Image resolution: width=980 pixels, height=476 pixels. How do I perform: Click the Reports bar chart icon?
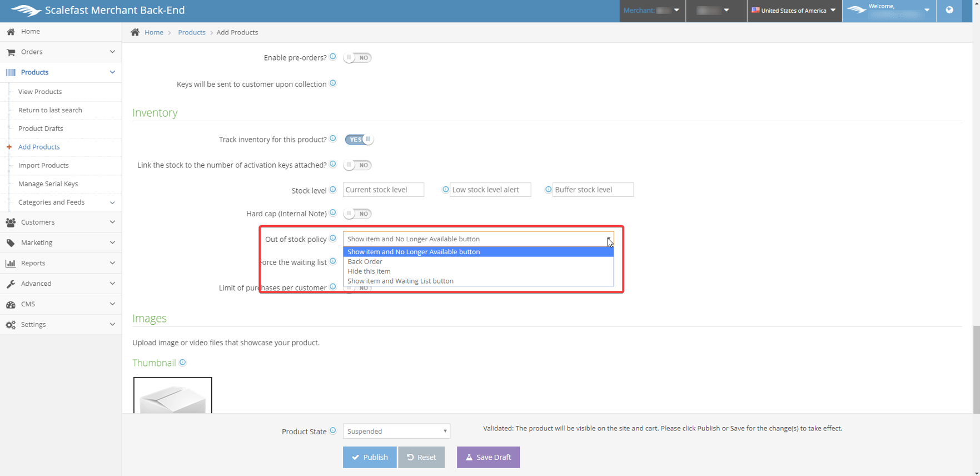[x=11, y=264]
